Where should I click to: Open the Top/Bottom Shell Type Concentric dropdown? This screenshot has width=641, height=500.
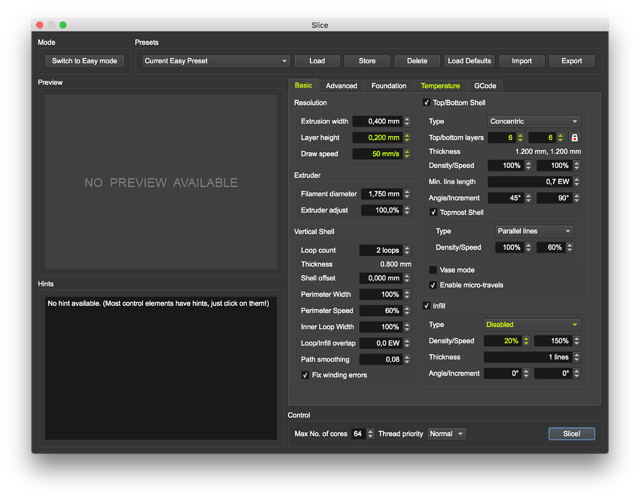pyautogui.click(x=534, y=121)
